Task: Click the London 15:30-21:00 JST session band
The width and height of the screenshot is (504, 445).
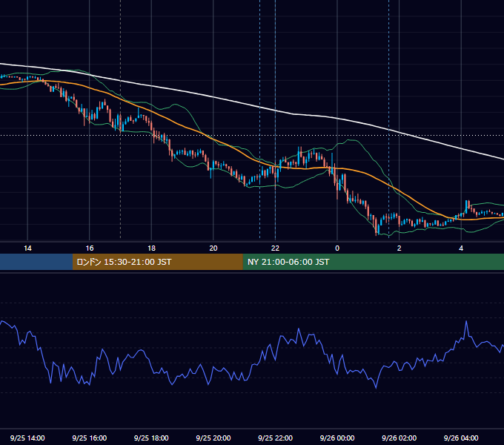Action: coord(157,262)
